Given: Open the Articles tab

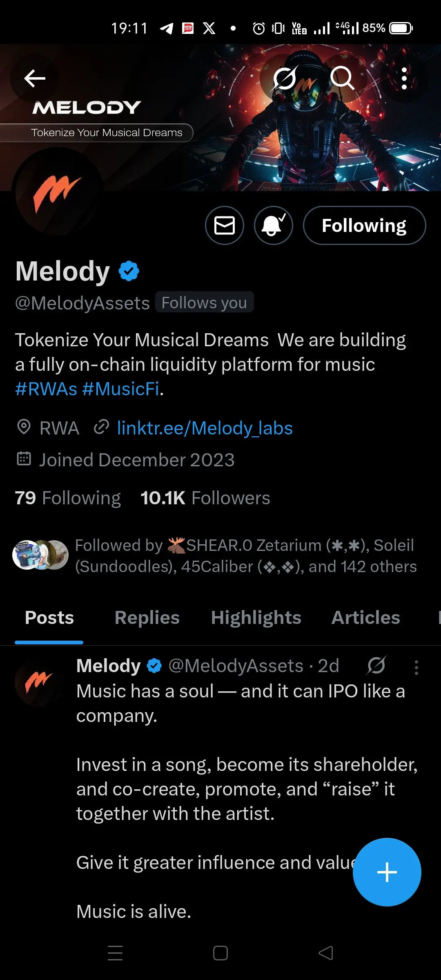Looking at the screenshot, I should click(366, 618).
